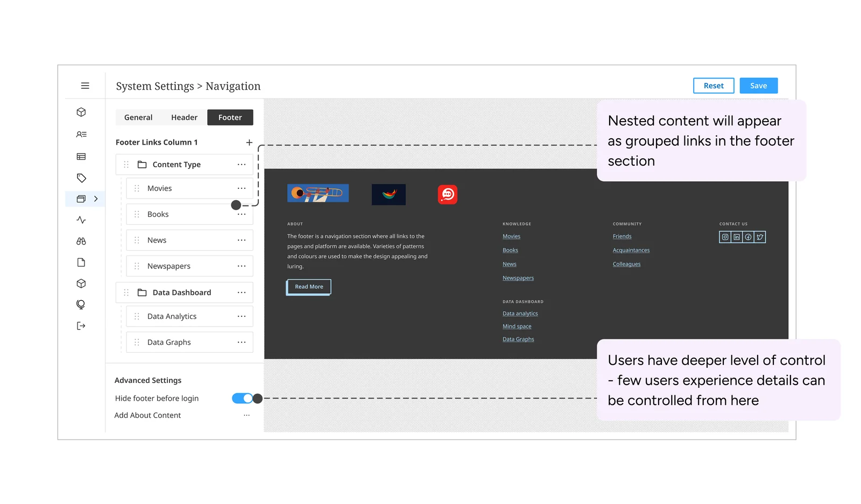Viewport: 861px width, 504px height.
Task: Click the Twitter icon in footer
Action: click(x=760, y=237)
